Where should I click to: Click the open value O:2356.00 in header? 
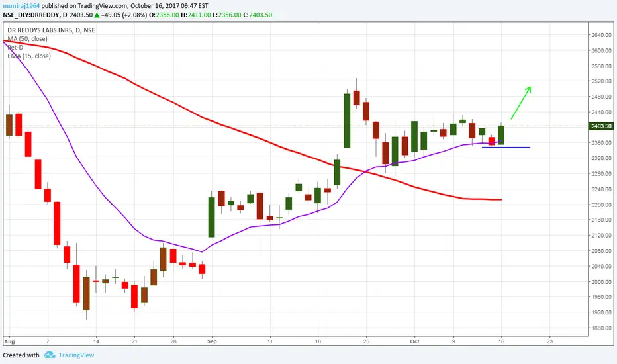[163, 15]
